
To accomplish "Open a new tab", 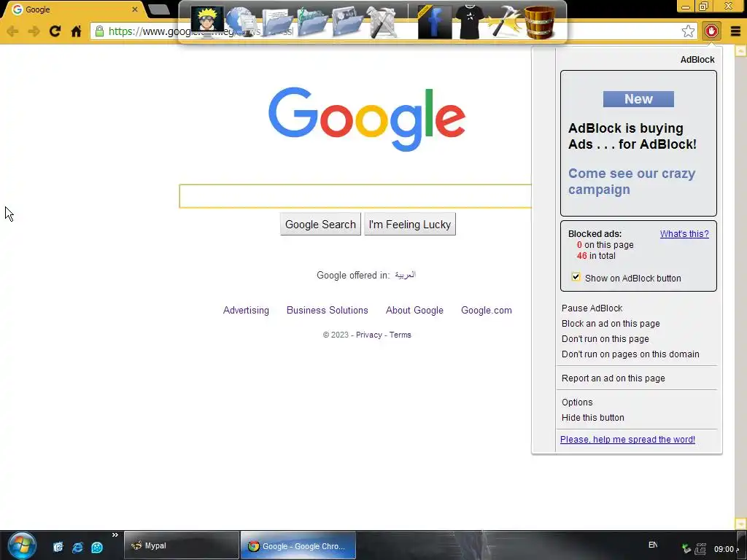I will pos(158,9).
